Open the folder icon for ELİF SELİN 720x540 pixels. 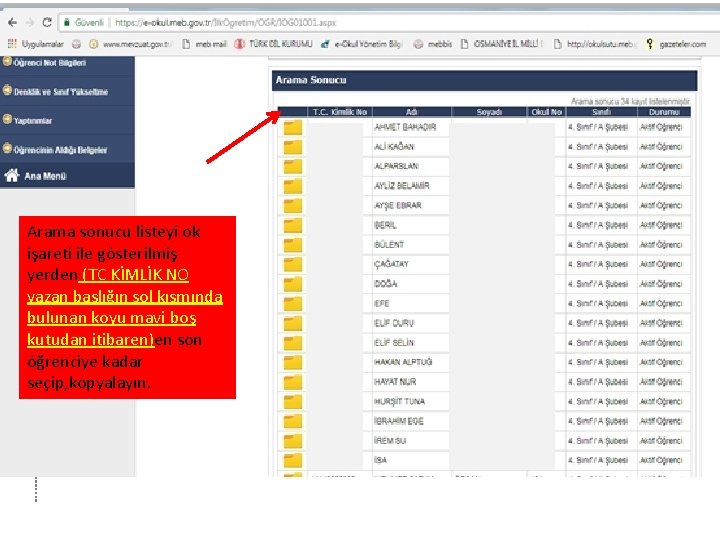click(292, 343)
